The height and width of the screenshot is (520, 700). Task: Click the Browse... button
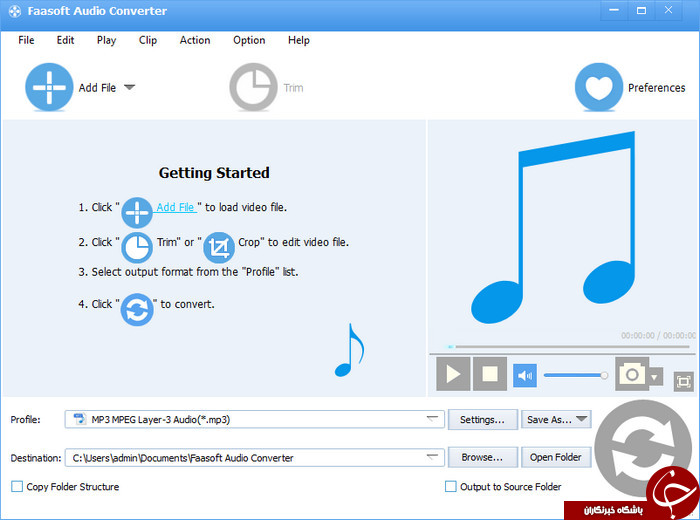click(x=483, y=457)
